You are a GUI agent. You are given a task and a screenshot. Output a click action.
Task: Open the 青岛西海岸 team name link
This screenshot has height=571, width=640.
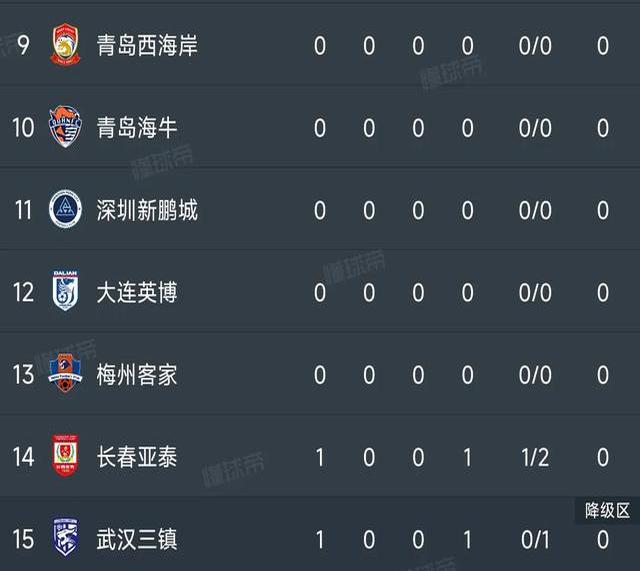(147, 46)
